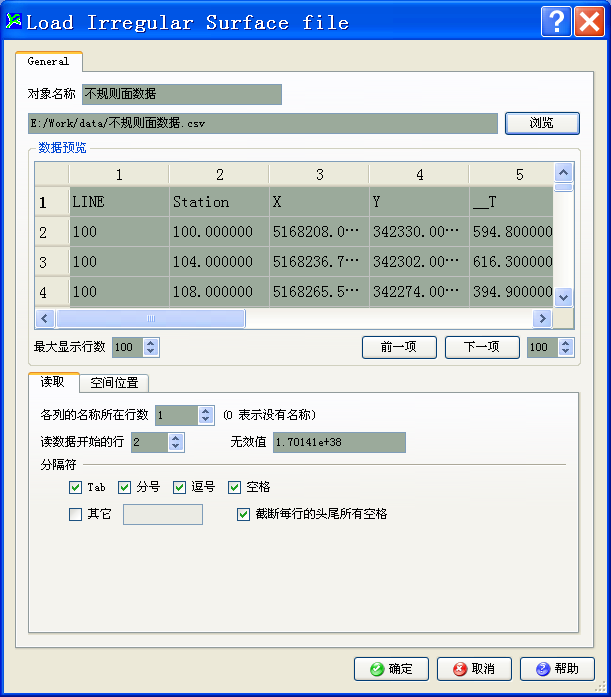Click the help question mark title icon

[x=556, y=21]
